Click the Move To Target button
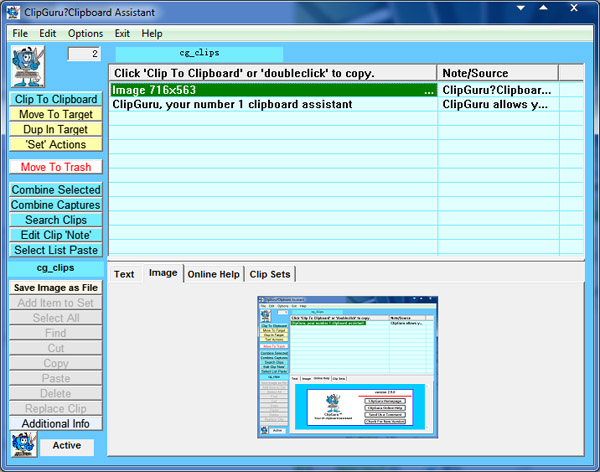 (55, 115)
